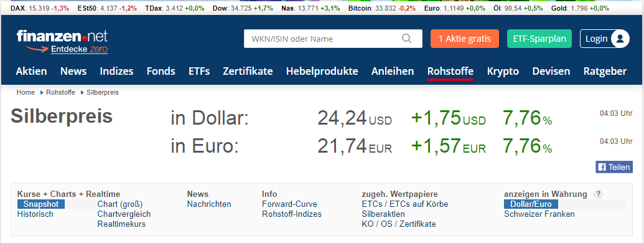Open the Krypto navigation menu
The image size is (644, 243).
coord(503,71)
